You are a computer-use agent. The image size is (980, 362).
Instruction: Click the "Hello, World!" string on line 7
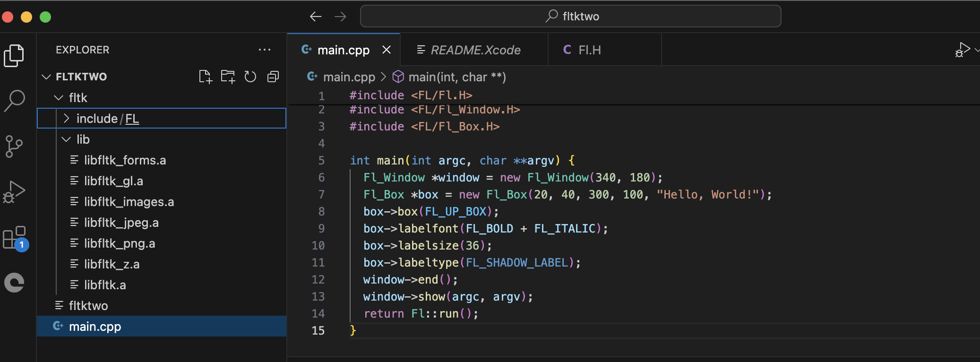[x=707, y=195]
